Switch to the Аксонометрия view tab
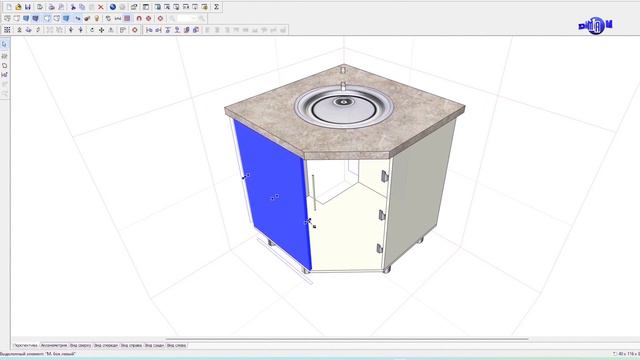 54,345
